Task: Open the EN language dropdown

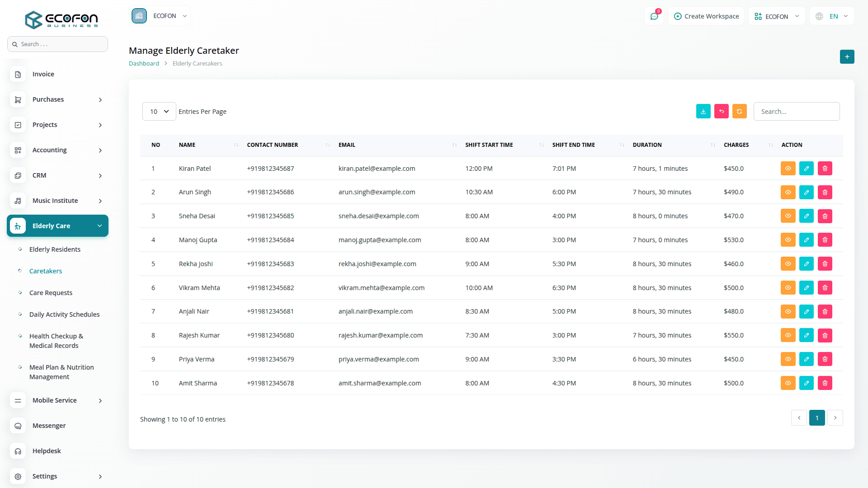Action: coord(832,16)
